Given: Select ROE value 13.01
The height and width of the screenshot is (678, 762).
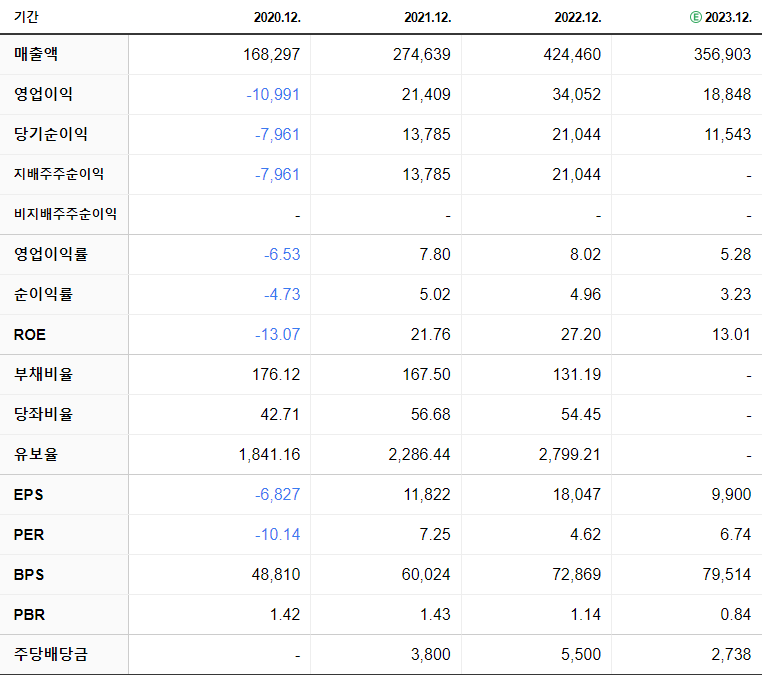Looking at the screenshot, I should click(x=731, y=334).
